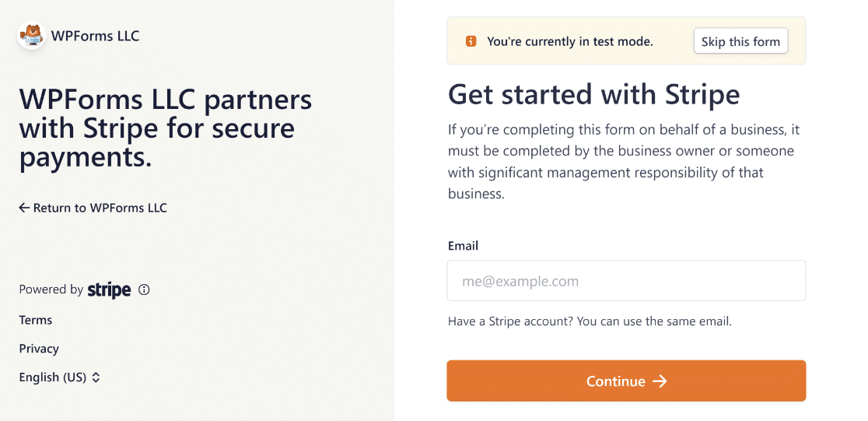Viewport: 868px width, 421px height.
Task: Click the up-down chevron next to English (US)
Action: point(96,377)
